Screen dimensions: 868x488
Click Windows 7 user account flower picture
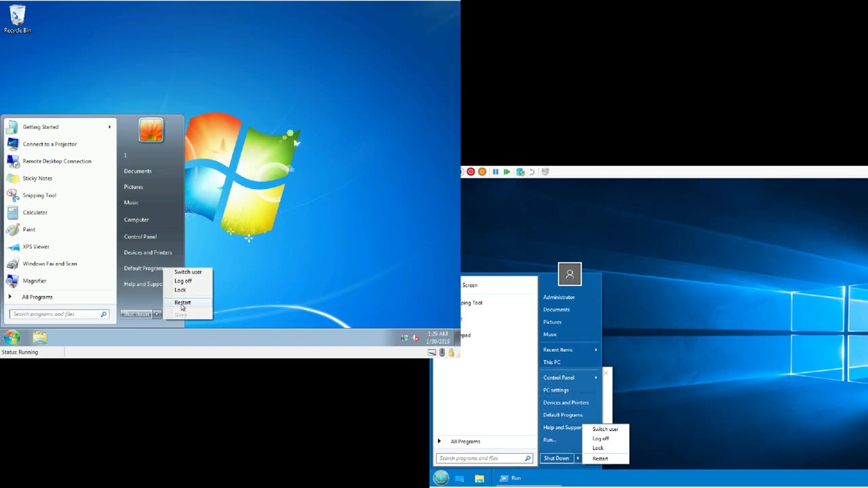151,130
